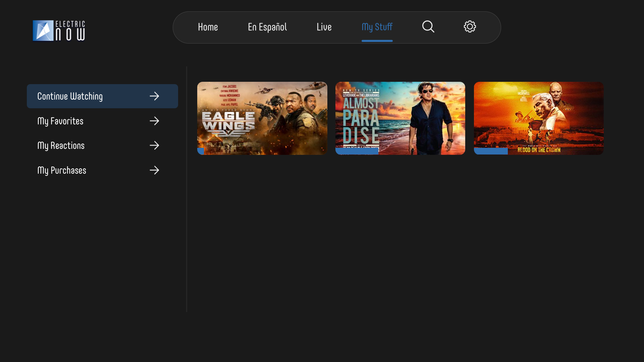
Task: Select the My Stuff tab
Action: click(x=377, y=27)
